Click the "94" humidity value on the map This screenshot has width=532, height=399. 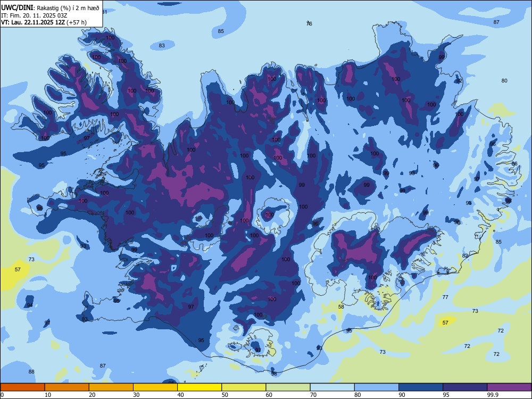(30, 305)
